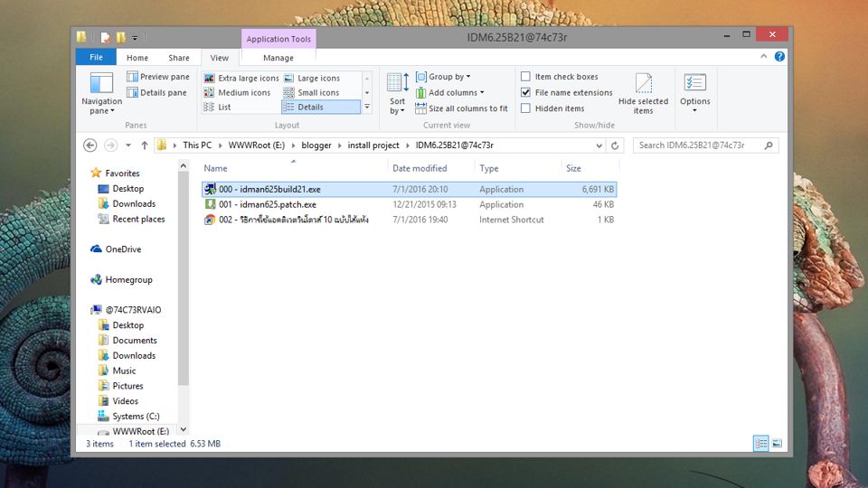The height and width of the screenshot is (488, 868).
Task: Switch to the View tab
Action: pos(219,58)
